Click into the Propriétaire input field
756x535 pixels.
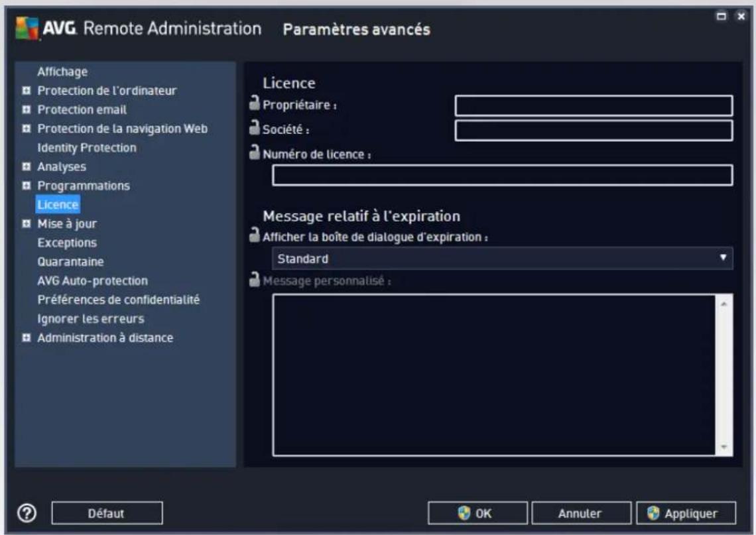594,105
